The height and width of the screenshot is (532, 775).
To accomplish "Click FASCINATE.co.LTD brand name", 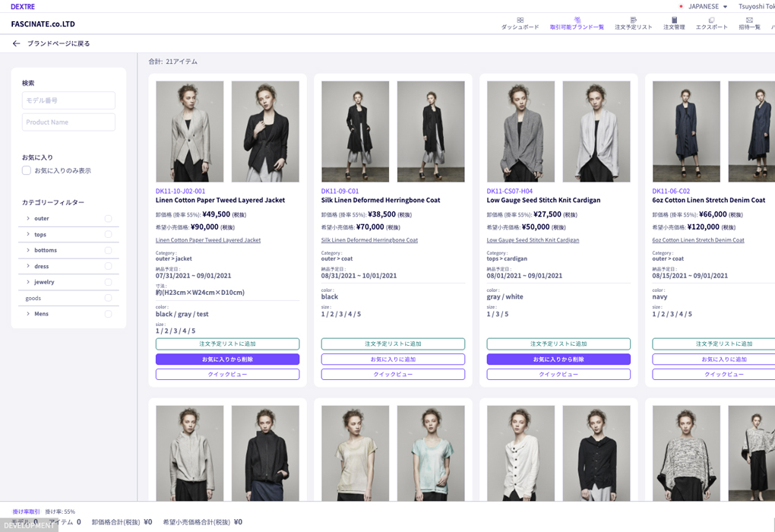I will 43,24.
